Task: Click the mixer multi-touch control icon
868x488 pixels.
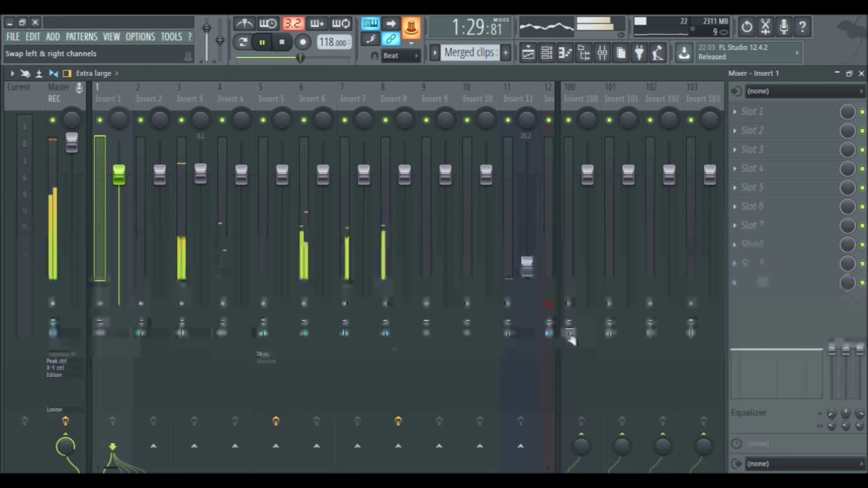Action: pyautogui.click(x=25, y=73)
